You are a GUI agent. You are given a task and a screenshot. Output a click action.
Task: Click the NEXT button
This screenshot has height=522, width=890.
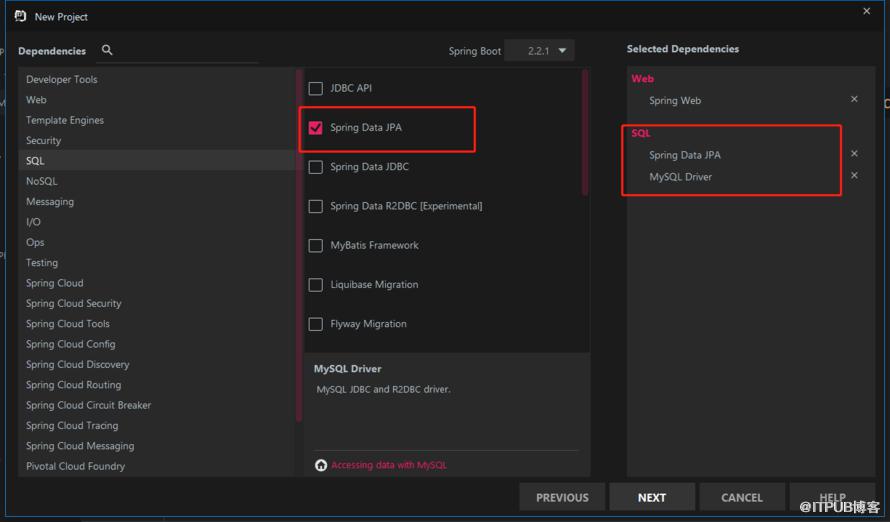click(652, 498)
